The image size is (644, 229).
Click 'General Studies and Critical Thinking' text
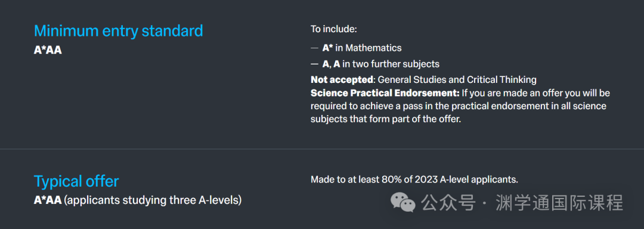[x=457, y=79]
